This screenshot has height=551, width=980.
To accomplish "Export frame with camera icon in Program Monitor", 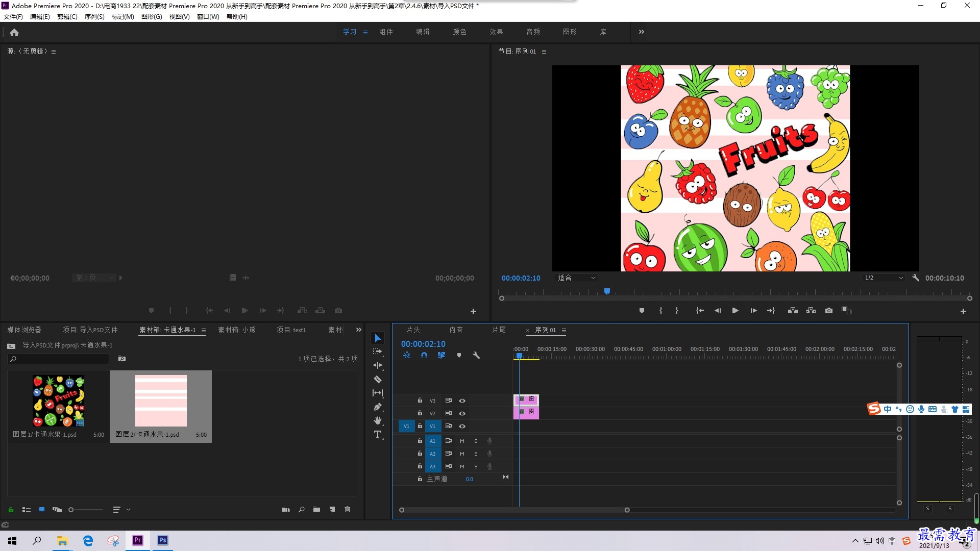I will pyautogui.click(x=829, y=311).
